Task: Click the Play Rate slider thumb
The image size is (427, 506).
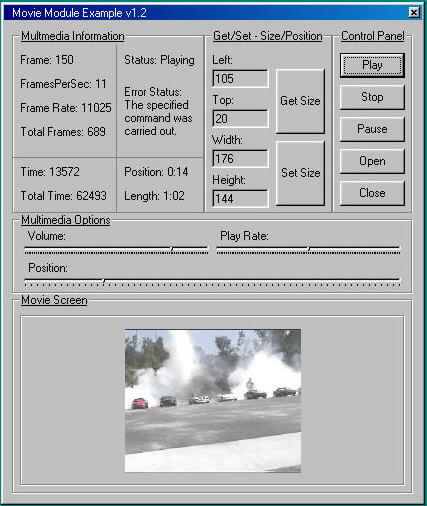Action: coord(309,249)
